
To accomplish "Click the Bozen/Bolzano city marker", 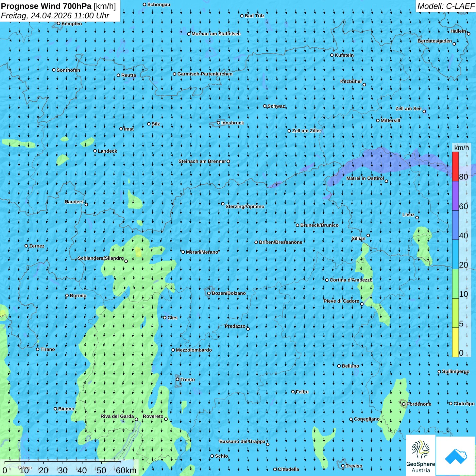I will (209, 293).
